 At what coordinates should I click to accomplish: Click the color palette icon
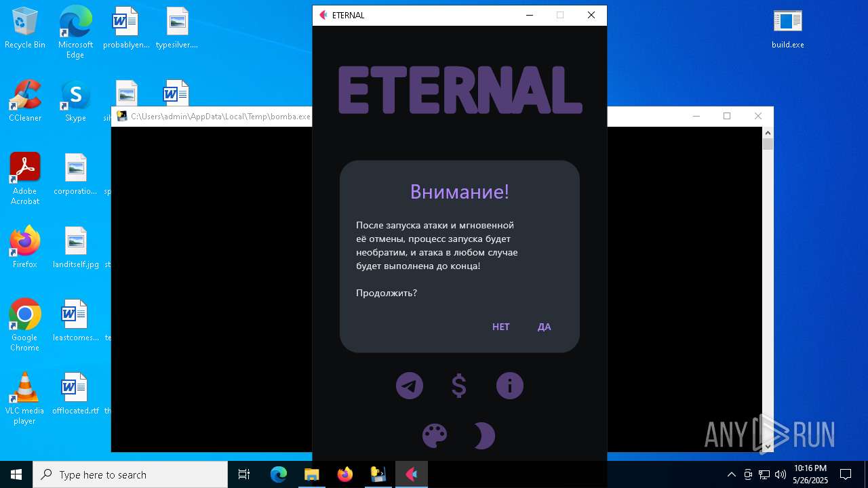pos(435,436)
